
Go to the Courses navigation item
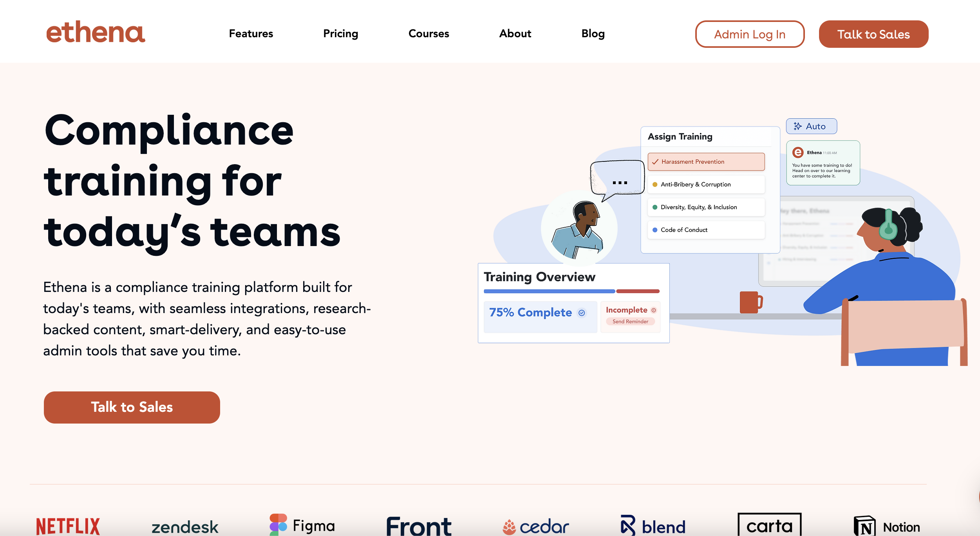click(x=429, y=34)
